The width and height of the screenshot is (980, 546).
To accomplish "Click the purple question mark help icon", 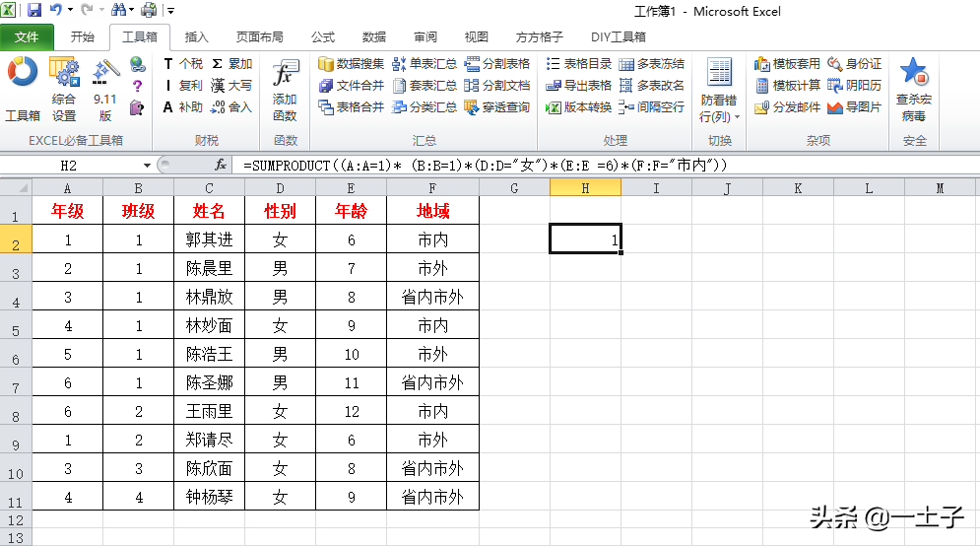I will [x=138, y=86].
